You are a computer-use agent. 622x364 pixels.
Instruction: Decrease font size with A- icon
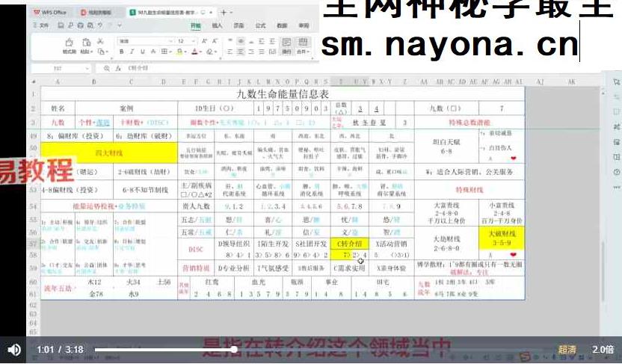[215, 41]
